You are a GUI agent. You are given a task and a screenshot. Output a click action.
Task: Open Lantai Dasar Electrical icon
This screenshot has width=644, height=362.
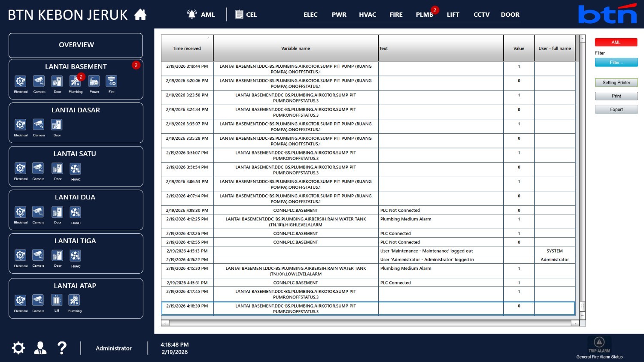point(21,125)
